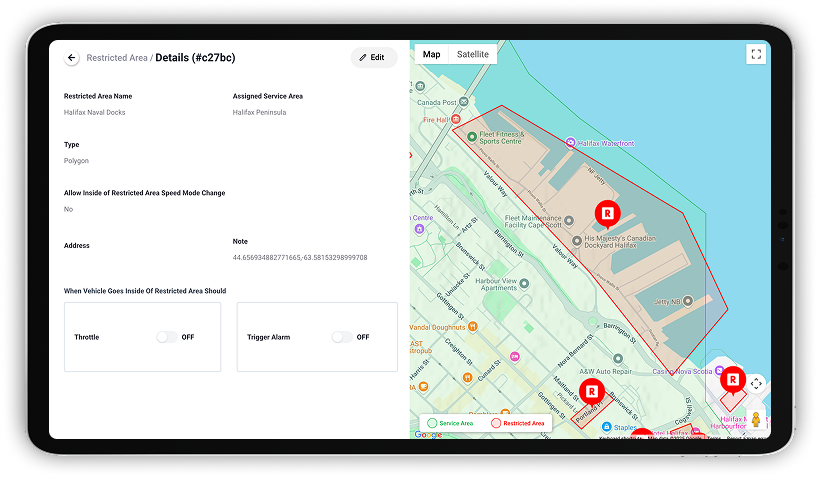Switch to the Satellite view tab
This screenshot has height=478, width=819.
(473, 54)
